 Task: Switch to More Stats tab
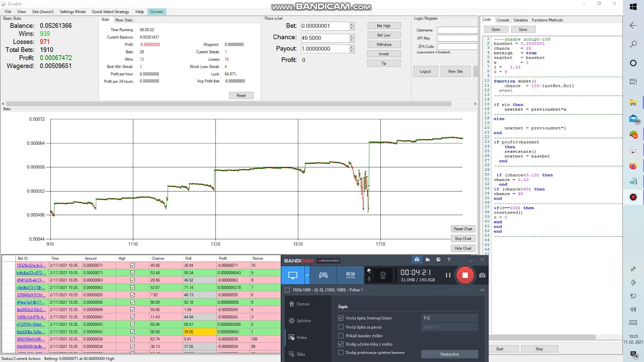124,20
